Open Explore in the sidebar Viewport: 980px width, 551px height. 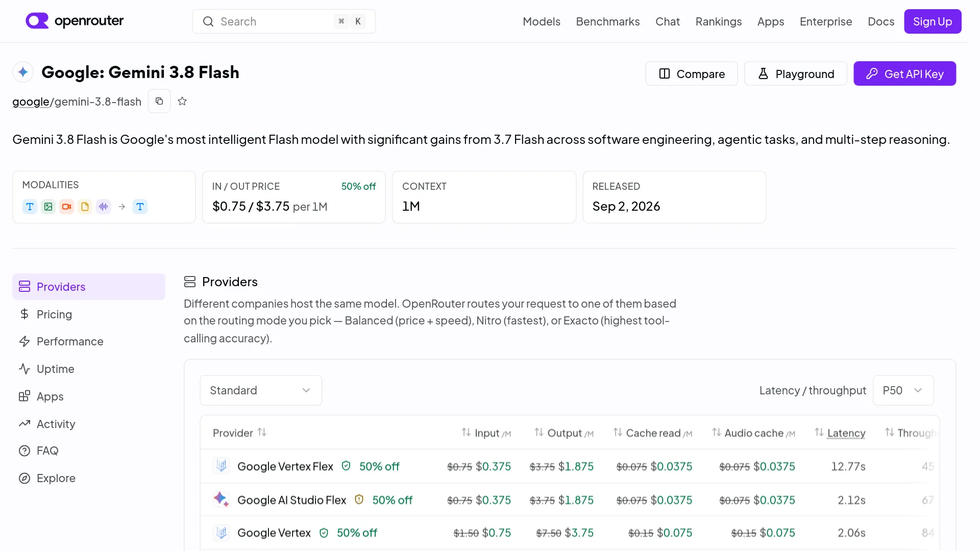(89, 478)
